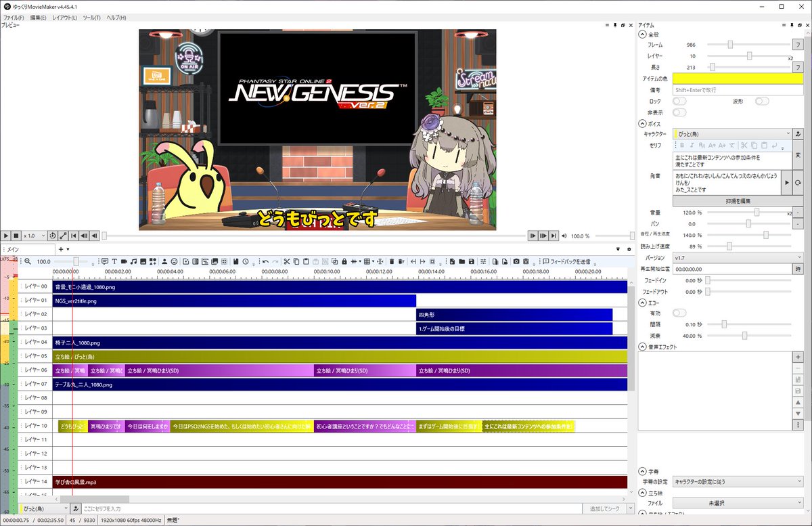Cut the selected item with timeline scissors
The image size is (812, 526).
click(287, 261)
